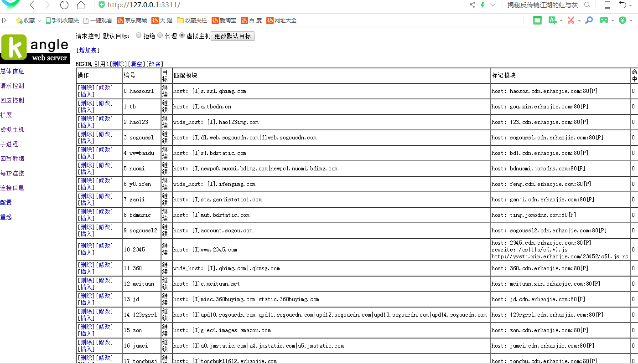This screenshot has width=638, height=364.
Task: Open the address bar dropdown chevron
Action: click(x=493, y=5)
